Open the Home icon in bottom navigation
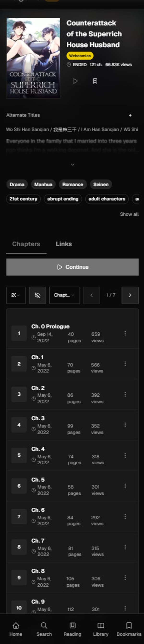144x644 pixels. [16, 629]
